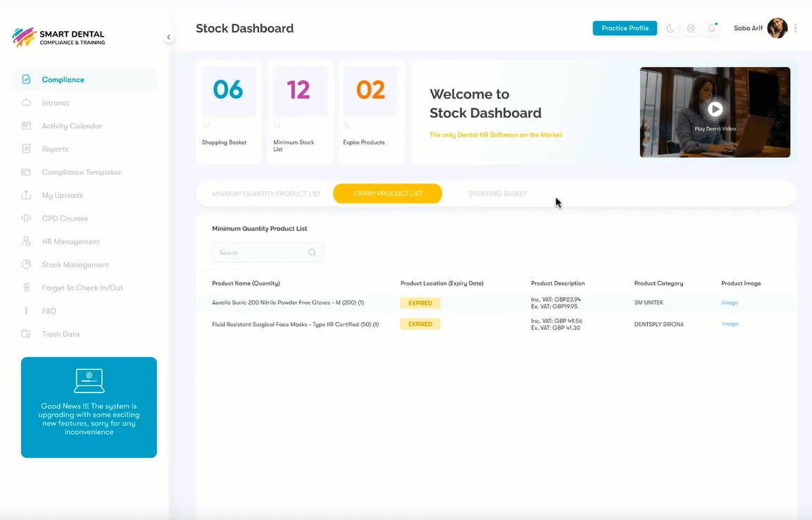812x520 pixels.
Task: Switch to the Shopping Basket tab
Action: 498,194
